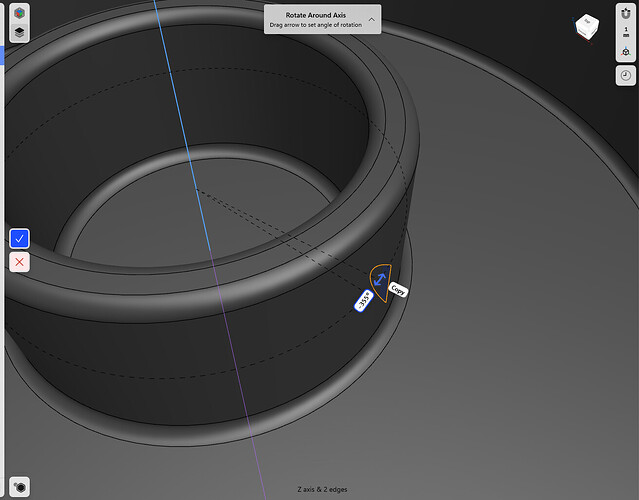Image resolution: width=639 pixels, height=500 pixels.
Task: Cancel rotation with the red X button
Action: (x=20, y=262)
